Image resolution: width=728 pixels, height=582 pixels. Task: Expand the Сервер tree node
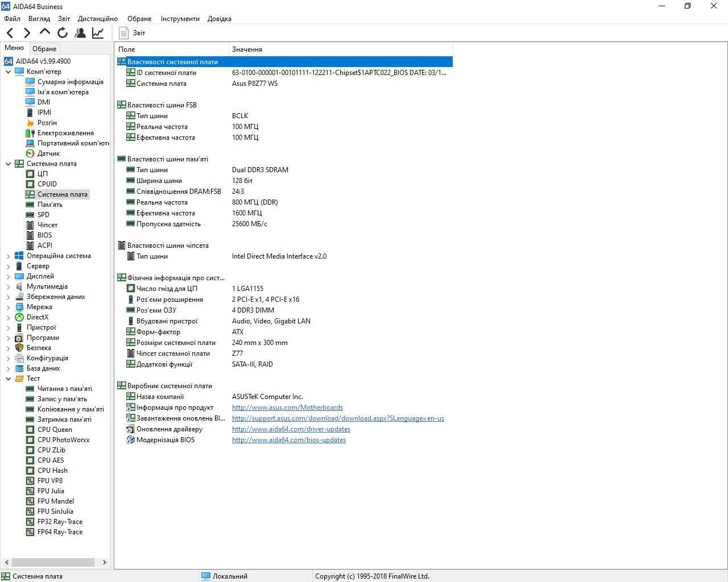tap(8, 266)
